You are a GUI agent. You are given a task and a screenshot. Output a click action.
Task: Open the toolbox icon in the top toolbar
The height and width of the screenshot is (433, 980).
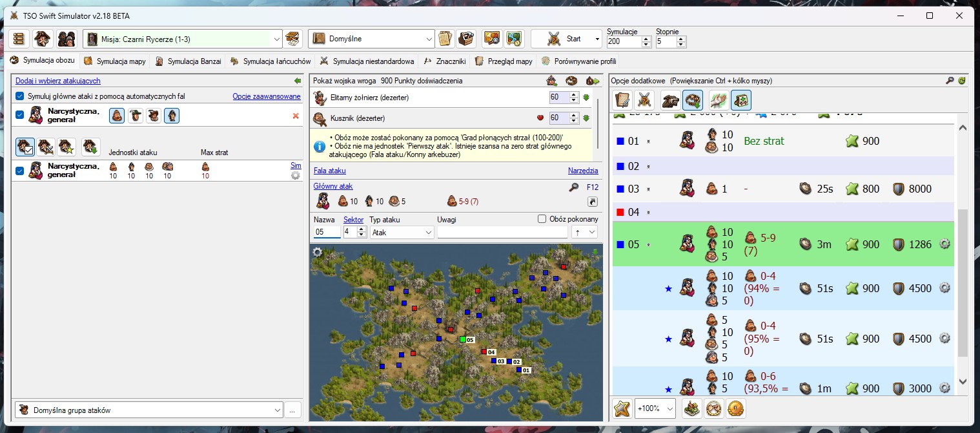(466, 39)
